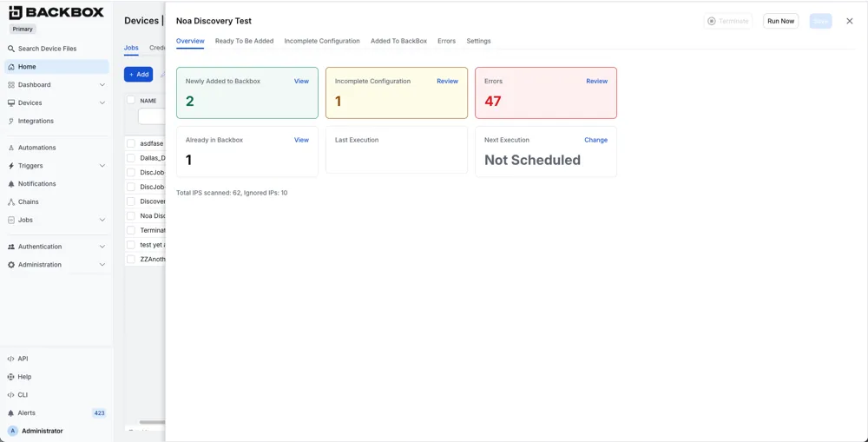Check the first DiscJob row checkbox

(x=131, y=172)
